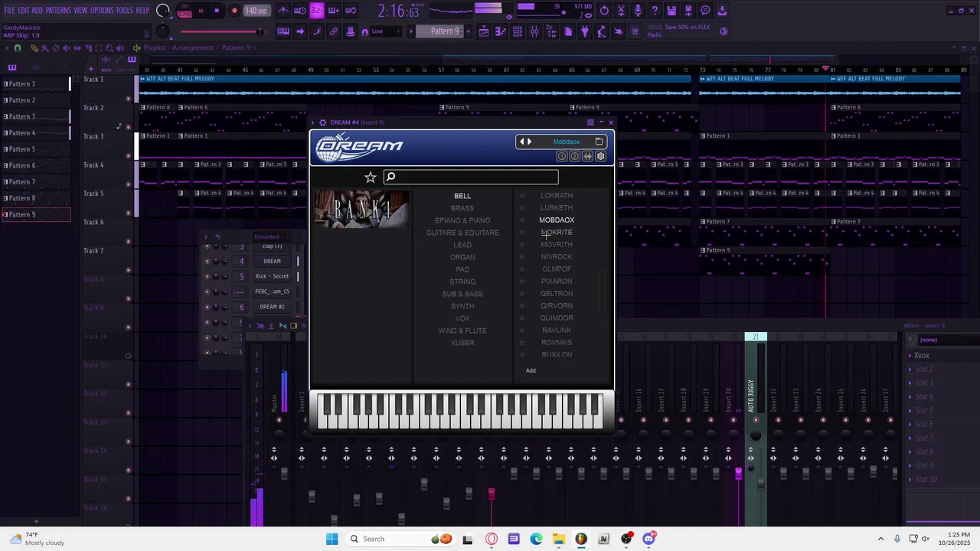Open Windows Start menu
980x551 pixels.
pyautogui.click(x=332, y=539)
